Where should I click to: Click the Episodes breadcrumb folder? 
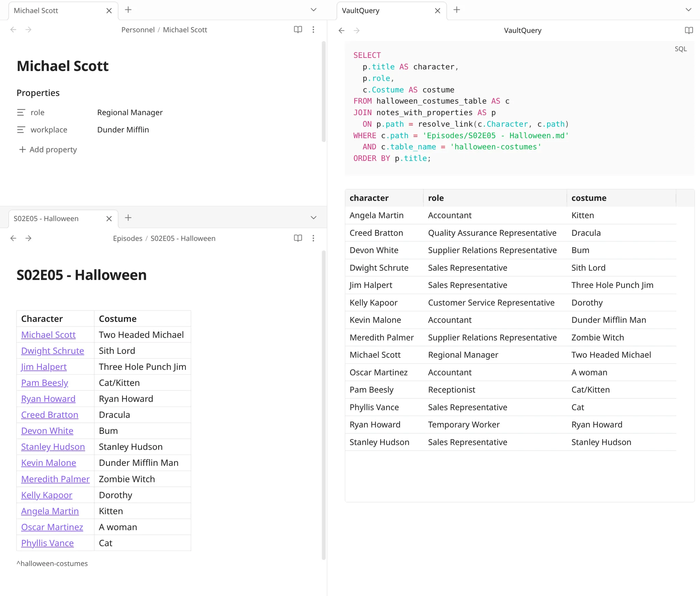pyautogui.click(x=127, y=238)
